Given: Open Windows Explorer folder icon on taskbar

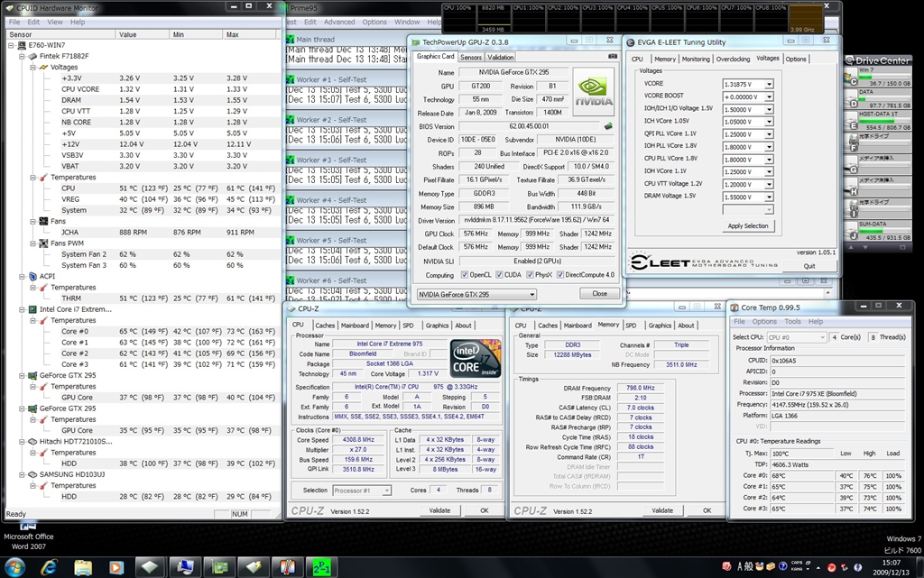Looking at the screenshot, I should pyautogui.click(x=83, y=566).
